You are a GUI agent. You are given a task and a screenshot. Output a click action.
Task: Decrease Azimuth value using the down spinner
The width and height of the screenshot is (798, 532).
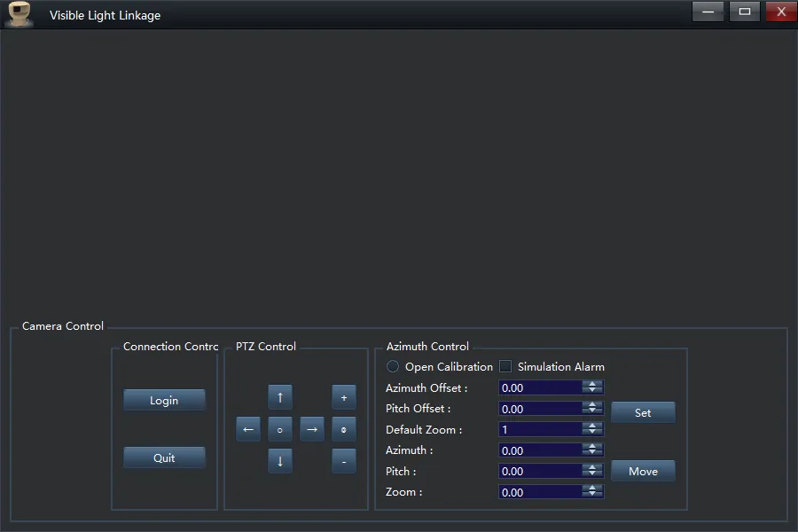592,454
